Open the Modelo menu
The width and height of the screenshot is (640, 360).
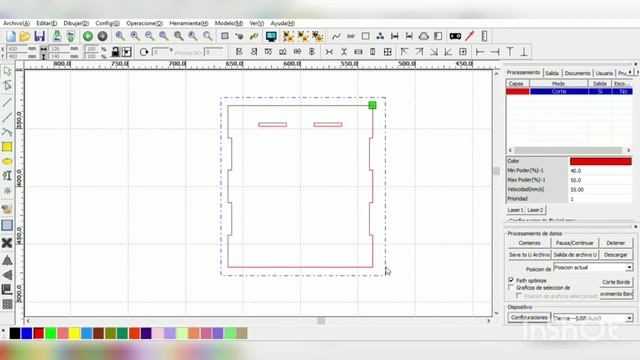click(229, 23)
